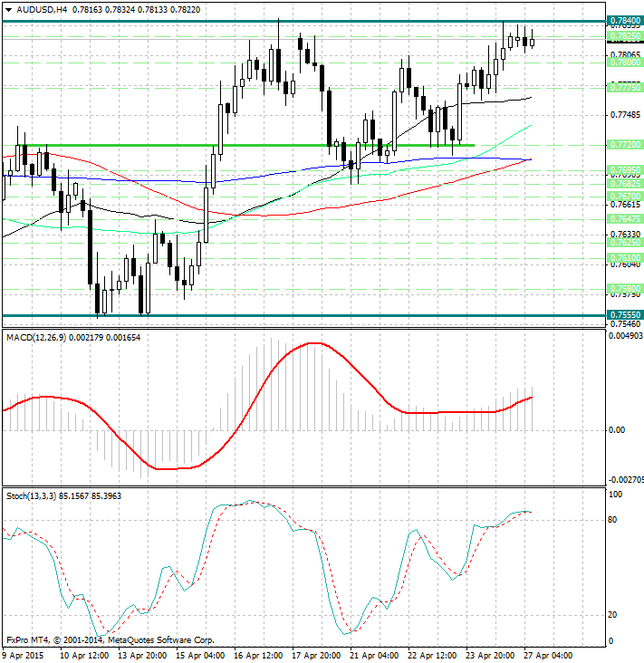Click the 22 Apr 12:00 time label
644x663 pixels.
click(432, 656)
